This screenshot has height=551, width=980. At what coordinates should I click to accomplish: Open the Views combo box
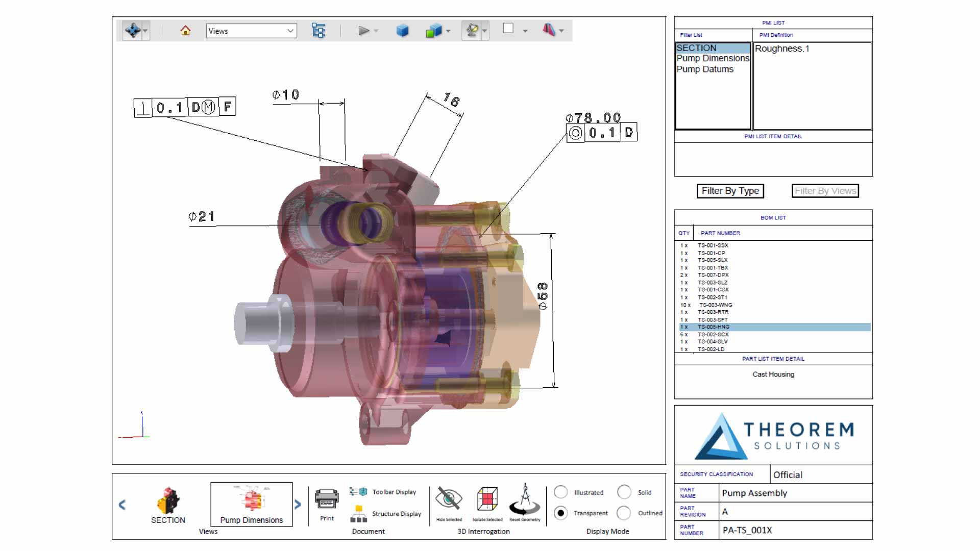pyautogui.click(x=251, y=31)
